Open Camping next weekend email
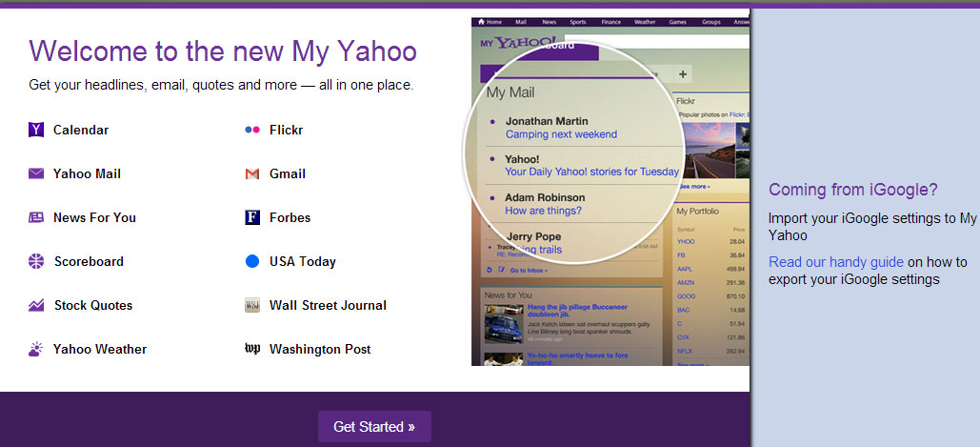 (x=561, y=134)
